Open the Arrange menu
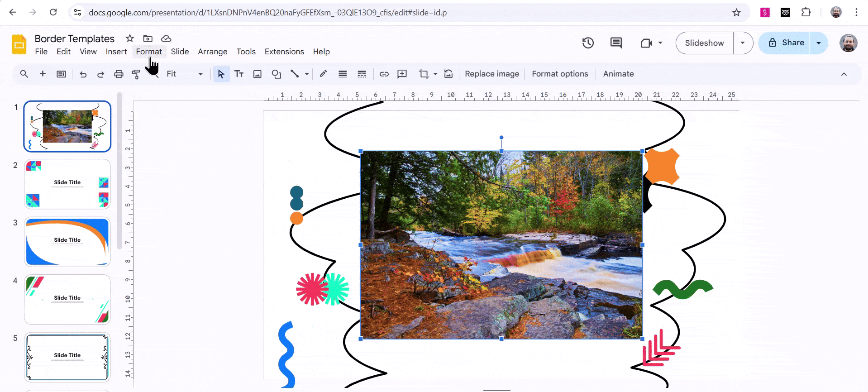This screenshot has height=392, width=868. (x=213, y=52)
